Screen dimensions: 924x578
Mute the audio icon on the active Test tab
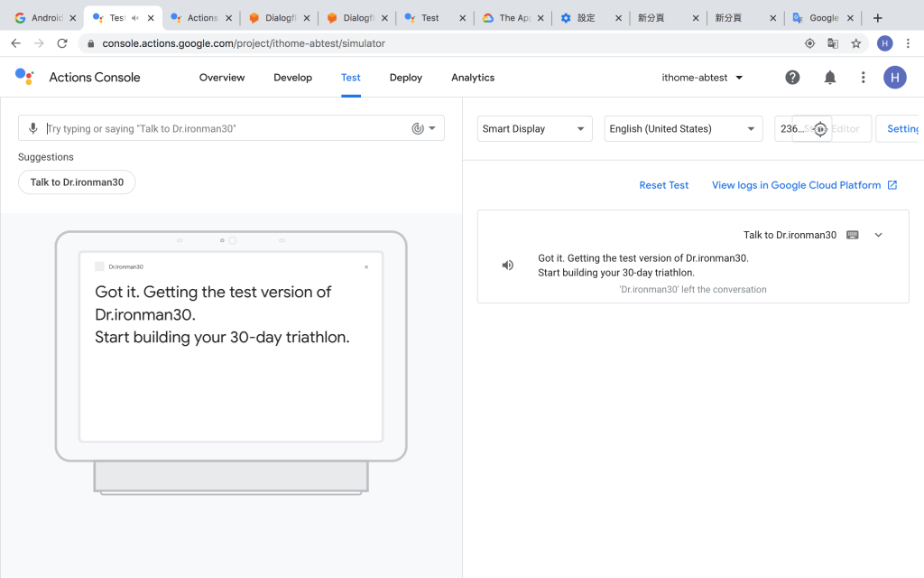click(135, 18)
